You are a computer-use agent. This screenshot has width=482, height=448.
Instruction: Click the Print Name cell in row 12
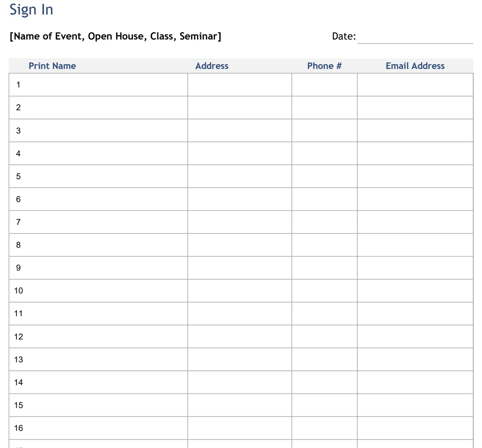(x=98, y=336)
